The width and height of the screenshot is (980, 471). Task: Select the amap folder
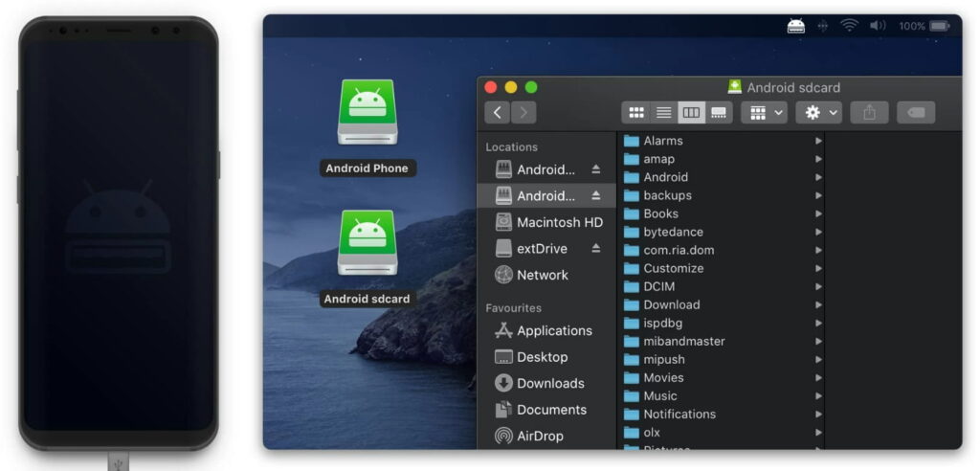coord(722,159)
